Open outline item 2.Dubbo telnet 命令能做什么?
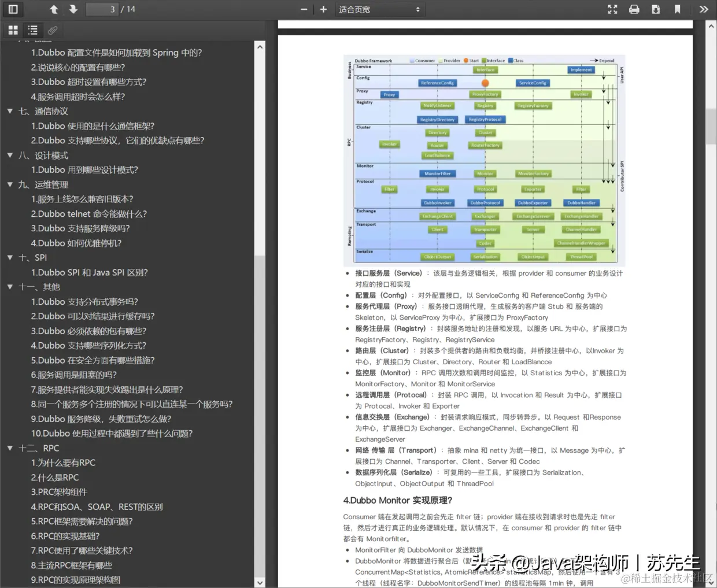The height and width of the screenshot is (588, 717). click(89, 214)
